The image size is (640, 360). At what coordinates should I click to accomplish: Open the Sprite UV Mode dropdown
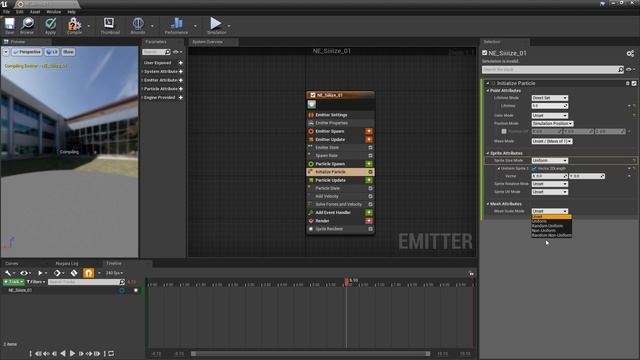coord(549,191)
